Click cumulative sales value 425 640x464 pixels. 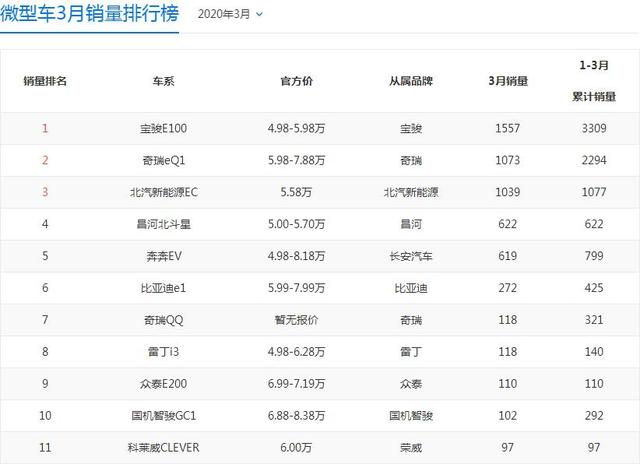(x=594, y=288)
